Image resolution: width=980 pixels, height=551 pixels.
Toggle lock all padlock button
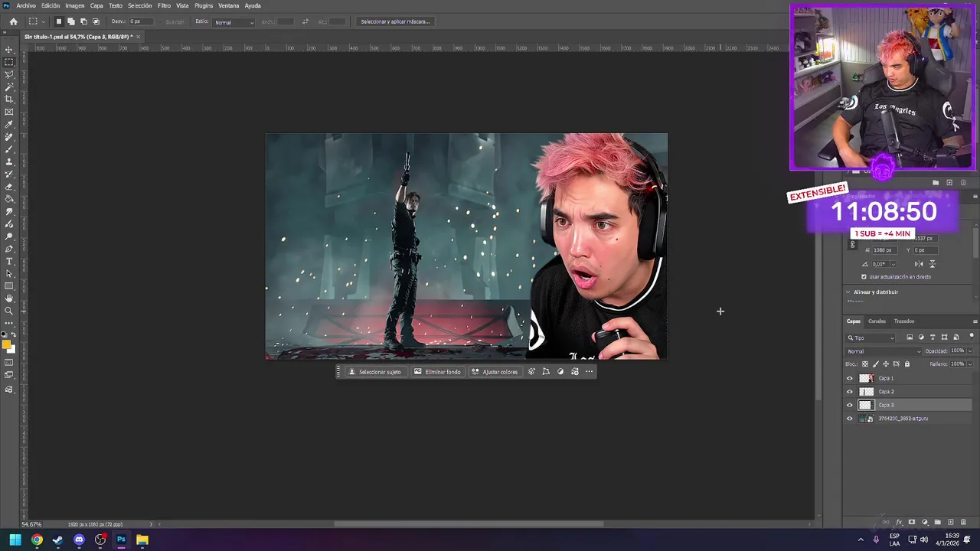[x=907, y=364]
